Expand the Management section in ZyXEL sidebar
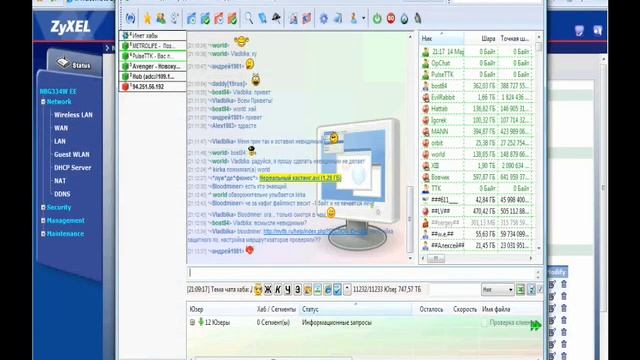 [43, 220]
